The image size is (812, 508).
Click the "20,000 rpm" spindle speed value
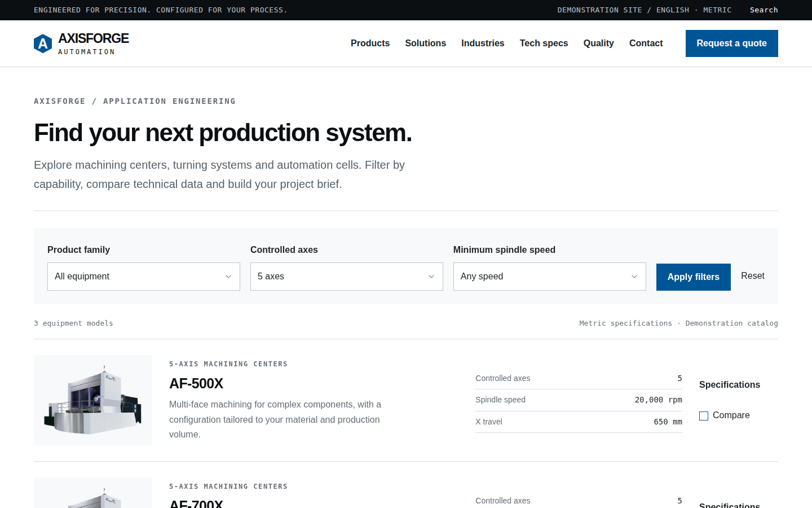click(658, 400)
